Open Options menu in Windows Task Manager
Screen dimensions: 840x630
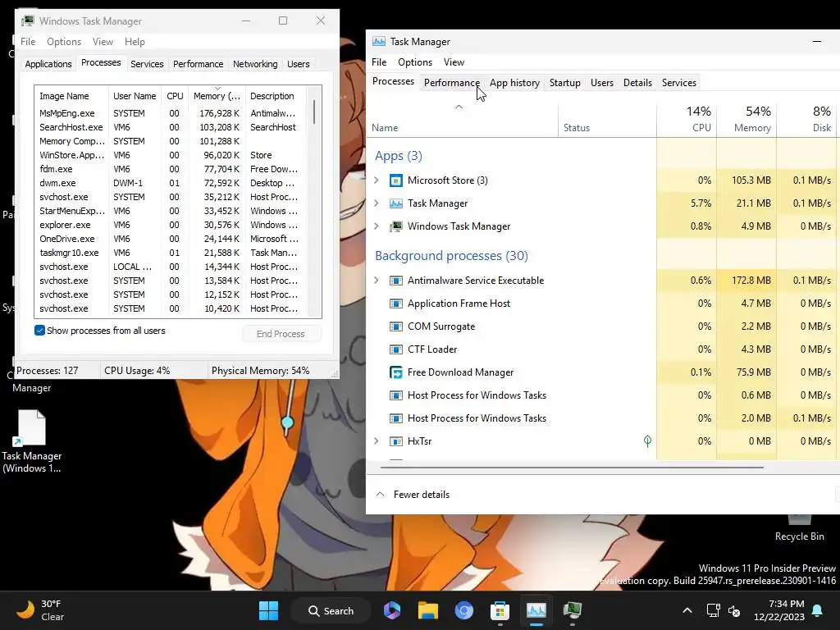click(64, 42)
